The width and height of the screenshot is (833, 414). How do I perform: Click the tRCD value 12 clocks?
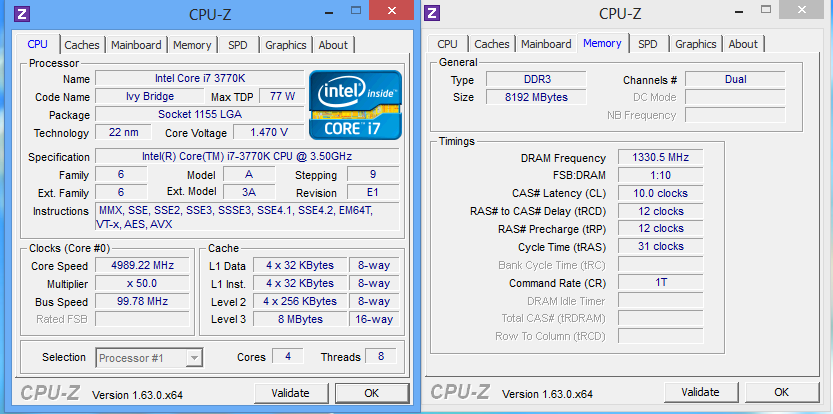[661, 211]
